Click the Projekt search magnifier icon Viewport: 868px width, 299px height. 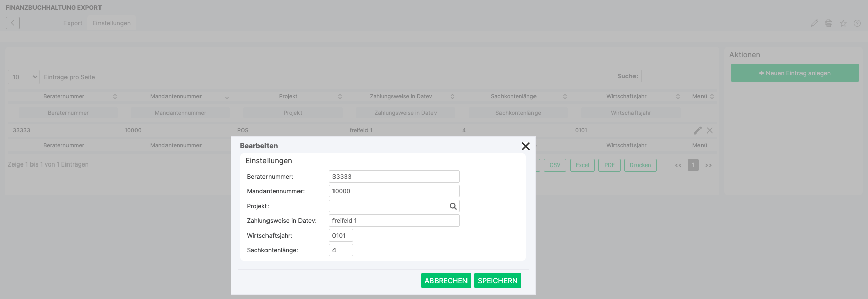(x=453, y=206)
